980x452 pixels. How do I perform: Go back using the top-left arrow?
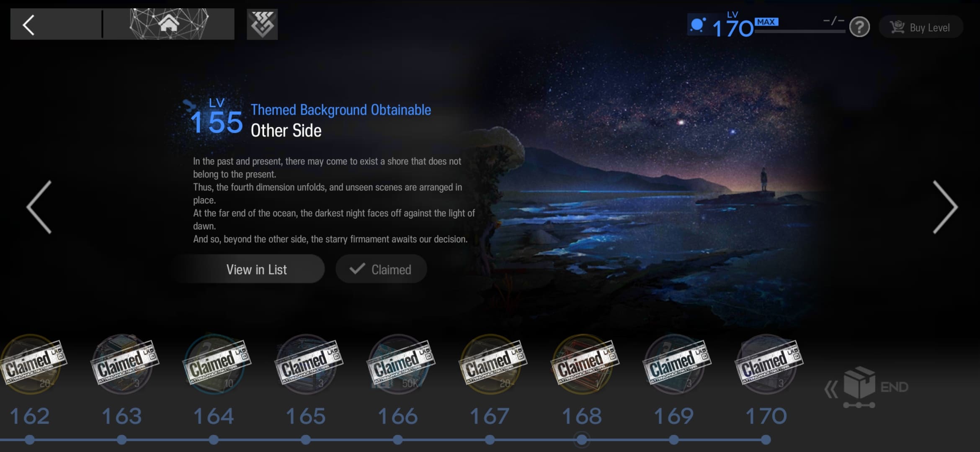tap(28, 25)
